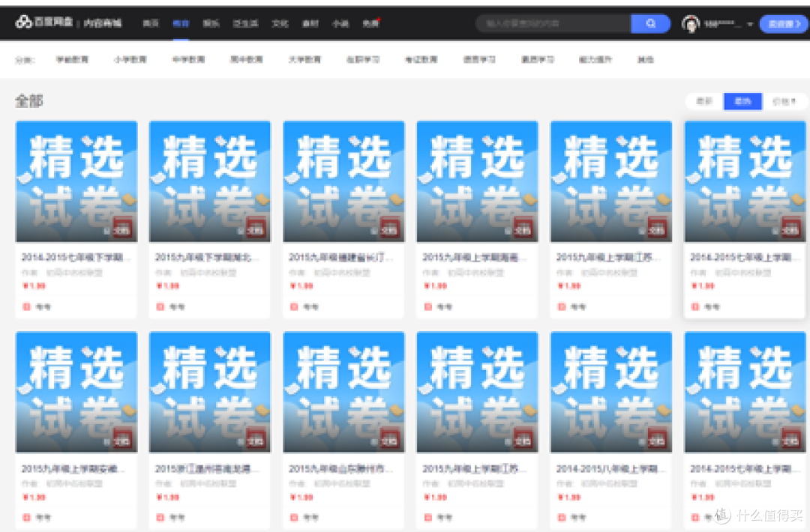This screenshot has height=532, width=810.
Task: Filter by 考证教育 category
Action: coord(421,60)
